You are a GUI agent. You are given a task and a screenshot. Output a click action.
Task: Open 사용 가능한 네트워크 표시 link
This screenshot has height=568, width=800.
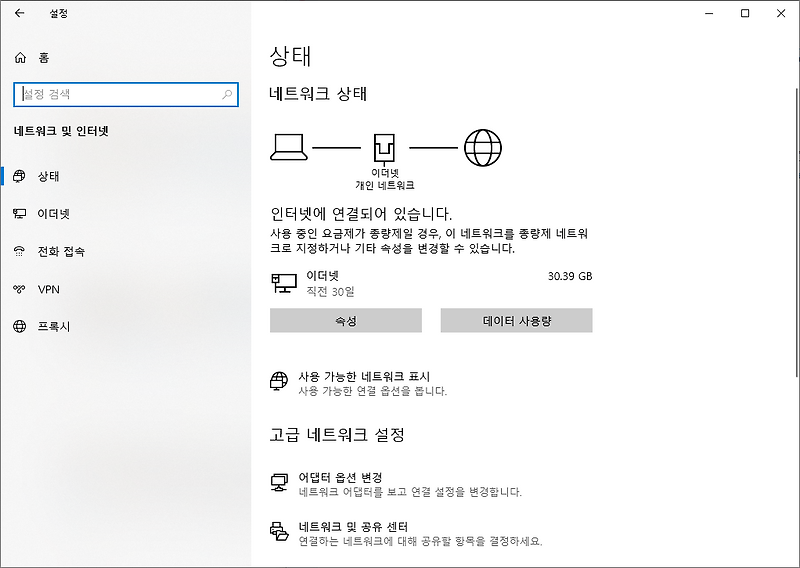tap(364, 377)
